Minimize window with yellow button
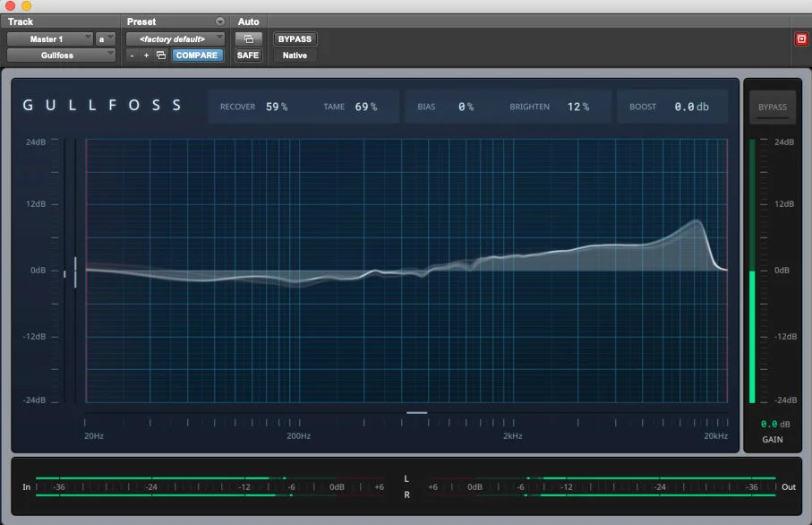This screenshot has height=525, width=812. coord(27,5)
